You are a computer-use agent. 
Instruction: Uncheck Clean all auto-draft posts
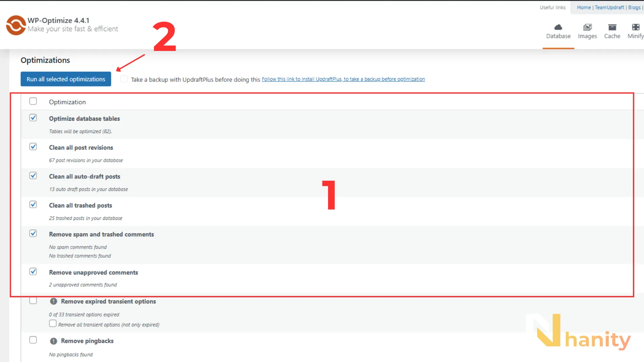tap(33, 175)
